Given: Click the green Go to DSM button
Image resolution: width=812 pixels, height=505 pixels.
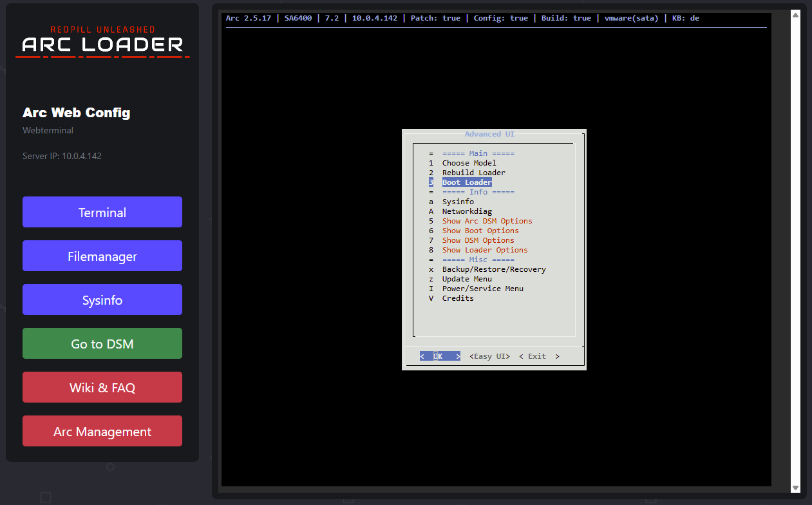Looking at the screenshot, I should pos(102,343).
